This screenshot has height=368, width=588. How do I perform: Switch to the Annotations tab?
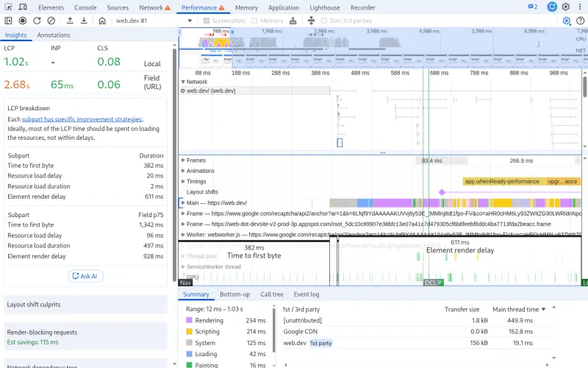pos(54,35)
